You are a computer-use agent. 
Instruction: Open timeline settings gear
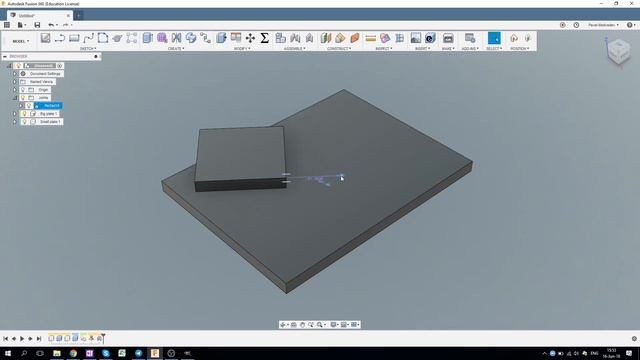[x=634, y=338]
